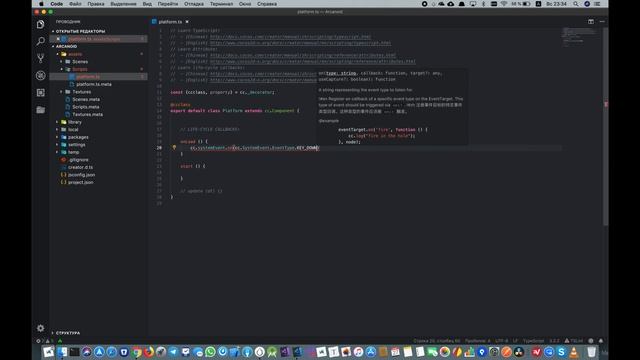Open Skype from the Dock
Image resolution: width=640 pixels, height=360 pixels.
point(562,352)
